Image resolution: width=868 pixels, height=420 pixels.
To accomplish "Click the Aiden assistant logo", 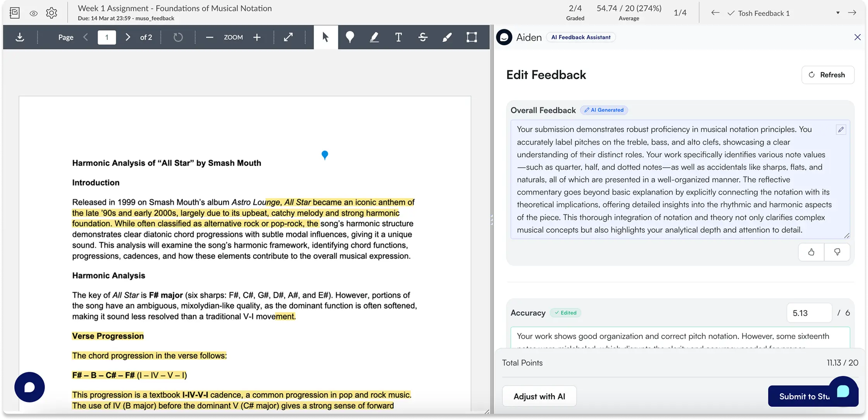I will point(504,37).
